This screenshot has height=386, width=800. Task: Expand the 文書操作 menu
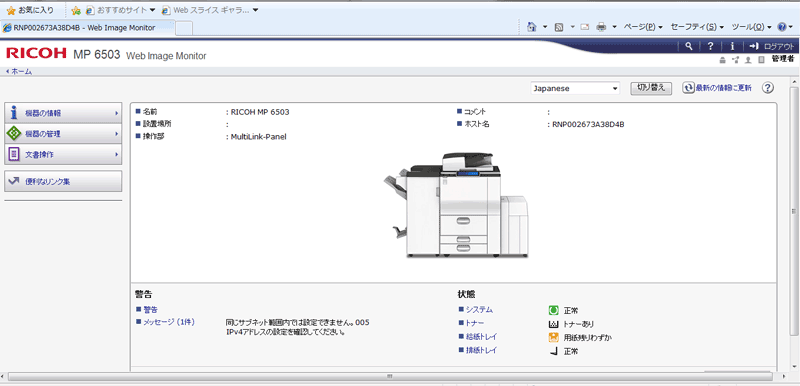coord(63,154)
